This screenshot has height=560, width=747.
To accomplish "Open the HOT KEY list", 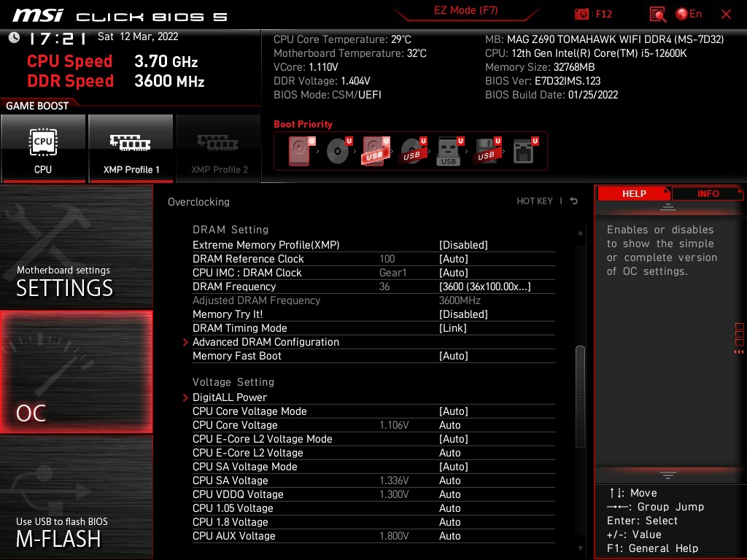I will tap(535, 201).
